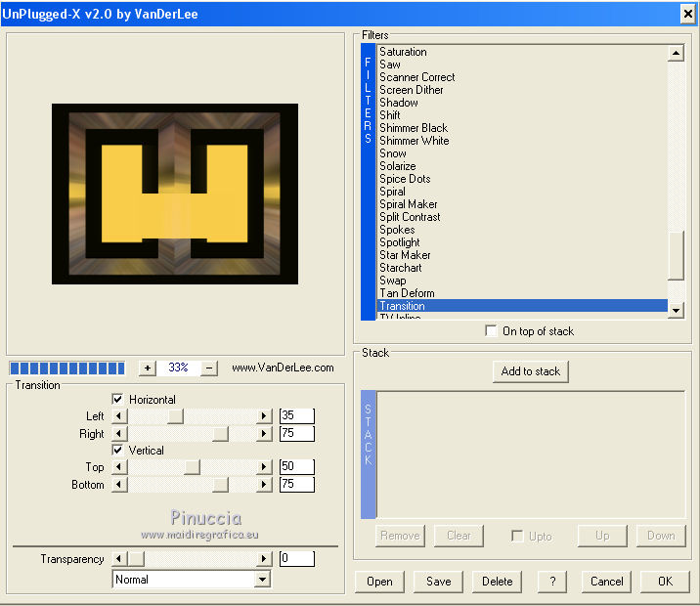Select the Spokes filter
Image resolution: width=700 pixels, height=606 pixels.
click(397, 230)
